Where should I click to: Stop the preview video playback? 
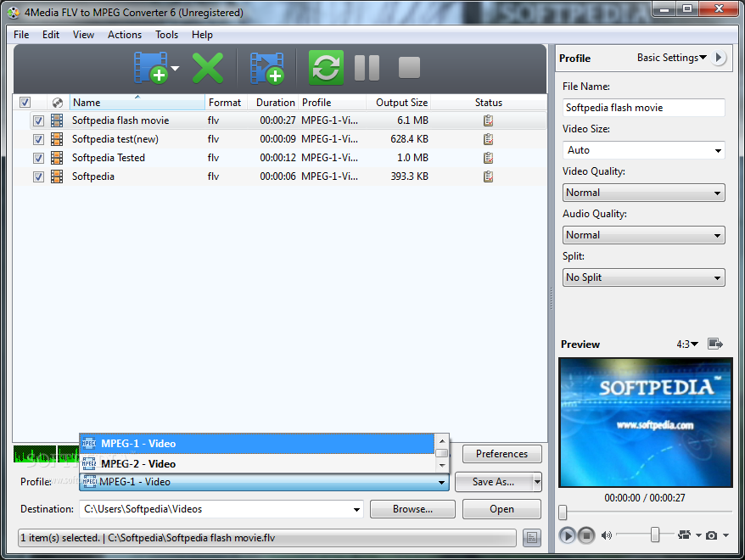pyautogui.click(x=586, y=535)
